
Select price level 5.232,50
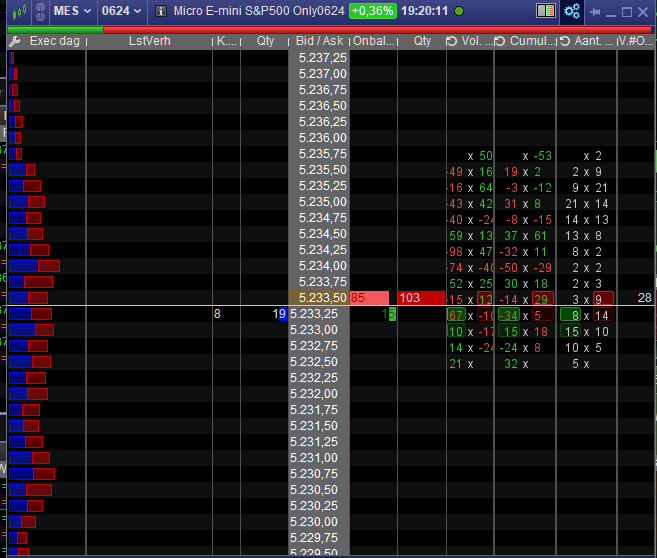click(319, 362)
